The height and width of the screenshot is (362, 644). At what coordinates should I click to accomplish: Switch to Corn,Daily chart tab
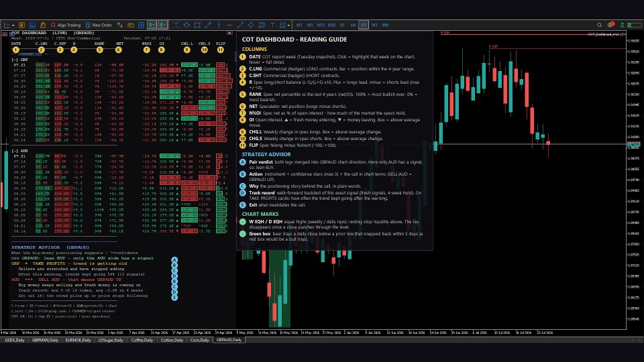(x=200, y=341)
